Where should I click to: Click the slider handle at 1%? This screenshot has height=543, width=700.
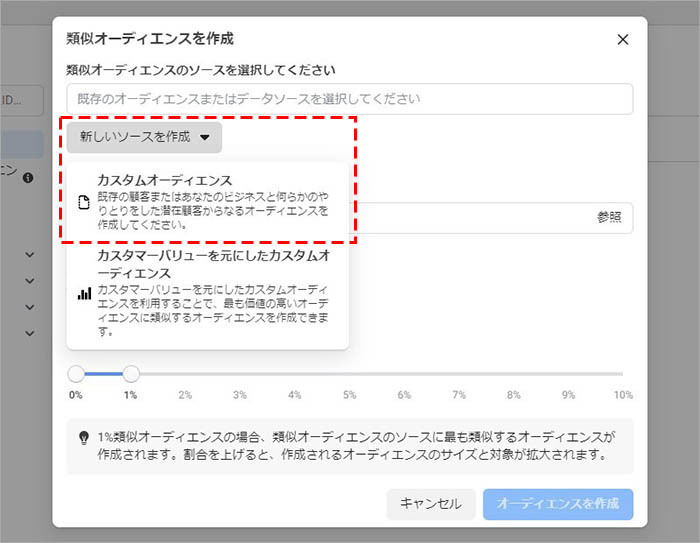click(x=131, y=374)
